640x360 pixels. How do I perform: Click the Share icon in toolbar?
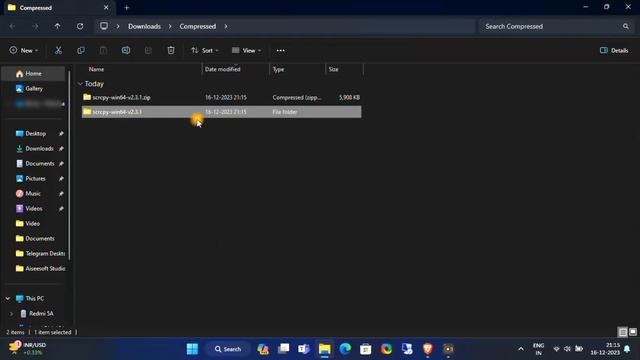click(148, 50)
